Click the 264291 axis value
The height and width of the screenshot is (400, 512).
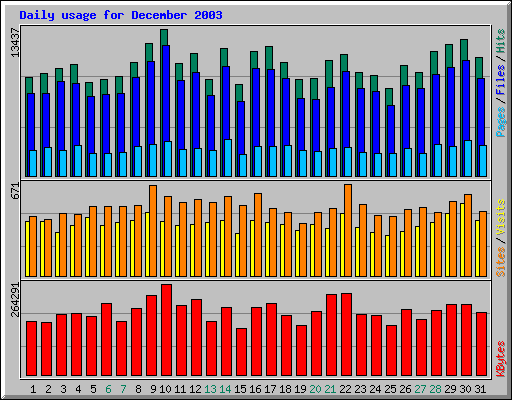coord(15,300)
